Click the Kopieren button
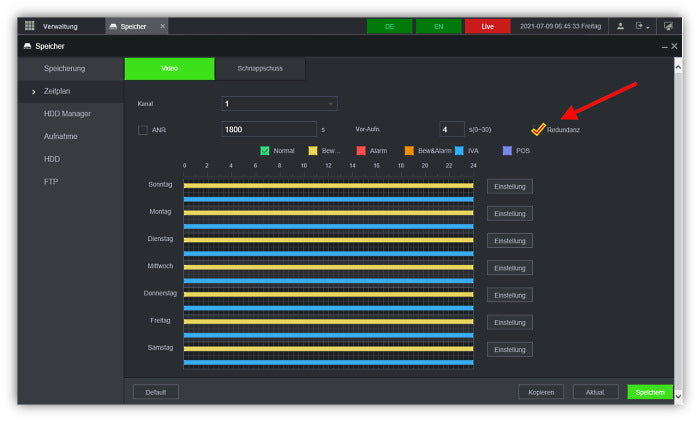 540,392
